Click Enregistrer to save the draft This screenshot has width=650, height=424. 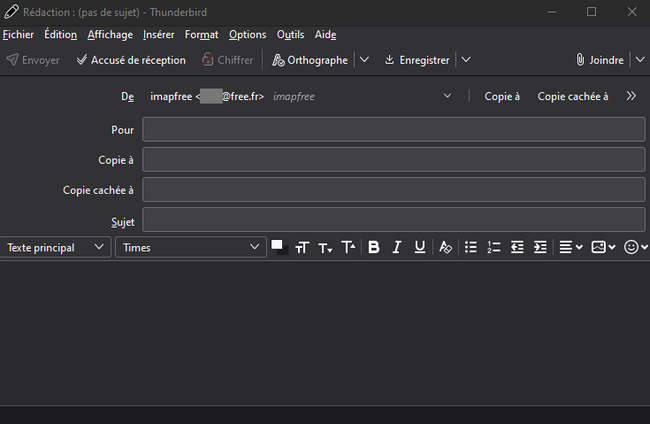[x=417, y=60]
